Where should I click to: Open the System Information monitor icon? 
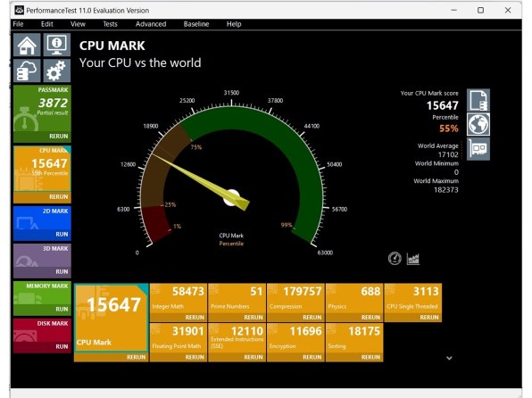(x=56, y=45)
